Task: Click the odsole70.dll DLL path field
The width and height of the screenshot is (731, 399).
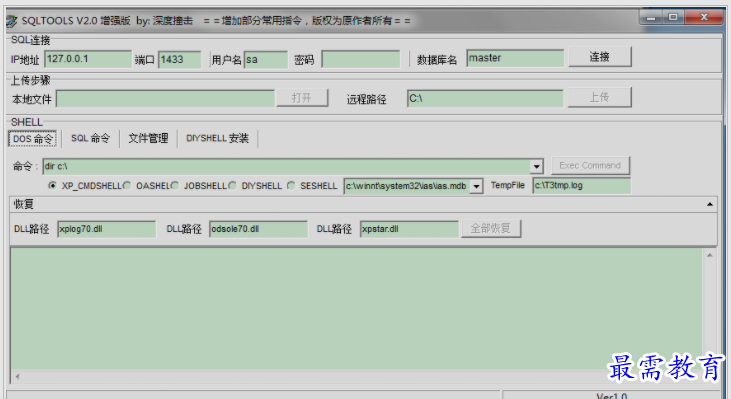Action: click(x=258, y=229)
